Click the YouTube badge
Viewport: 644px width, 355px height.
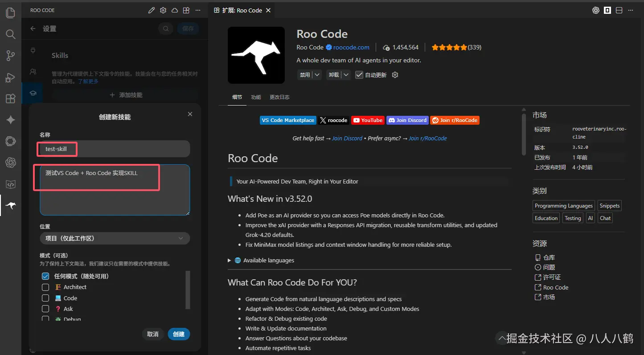click(x=368, y=120)
